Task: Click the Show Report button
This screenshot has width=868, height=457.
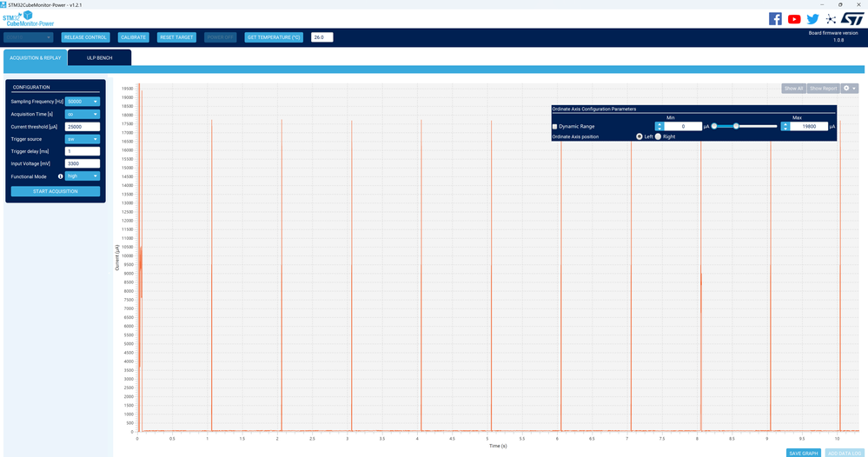Action: tap(823, 89)
